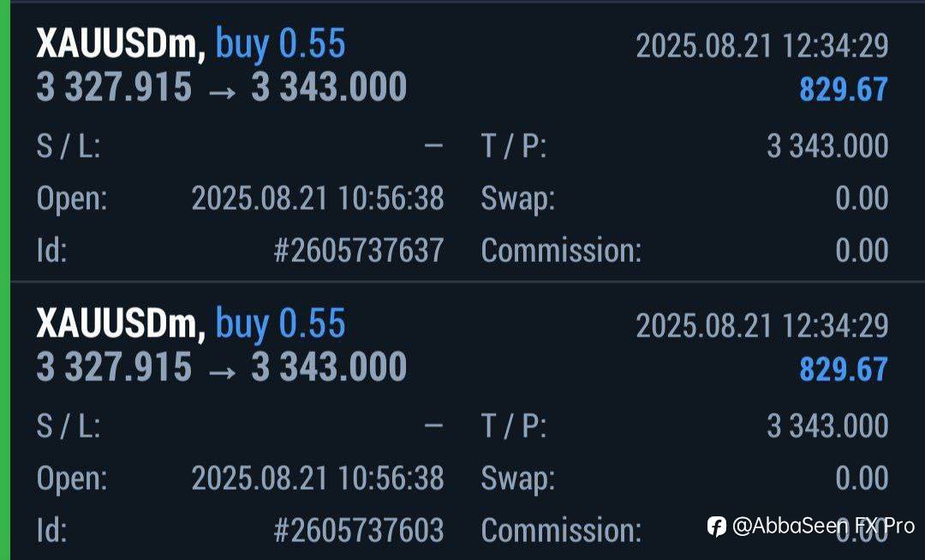Click 'buy 0.55' label in the top trade

pos(280,44)
